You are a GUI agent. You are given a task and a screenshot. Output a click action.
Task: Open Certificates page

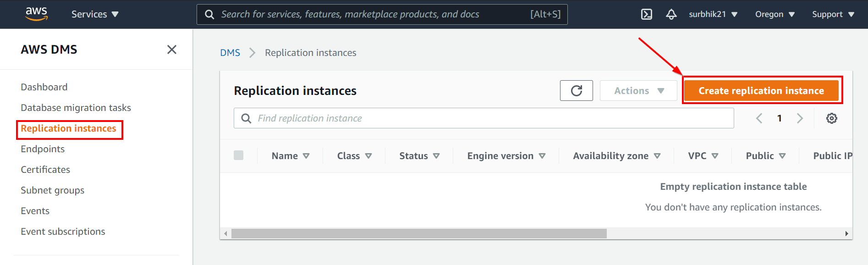pyautogui.click(x=45, y=170)
